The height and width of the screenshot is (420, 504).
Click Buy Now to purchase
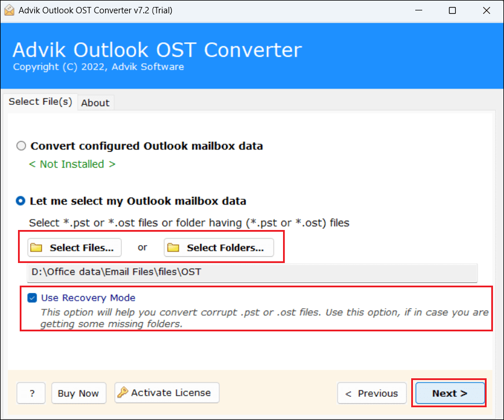pos(78,393)
